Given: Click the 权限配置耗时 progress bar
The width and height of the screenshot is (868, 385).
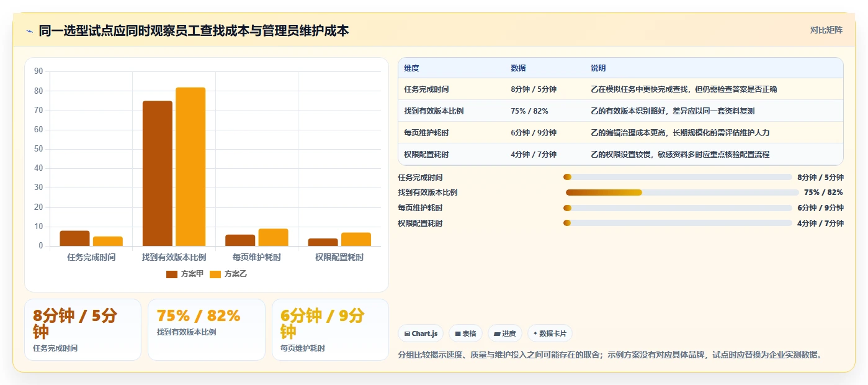Looking at the screenshot, I should [678, 223].
